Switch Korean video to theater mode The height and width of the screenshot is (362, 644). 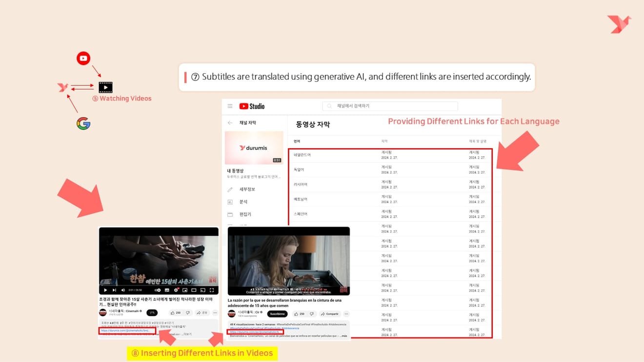194,290
